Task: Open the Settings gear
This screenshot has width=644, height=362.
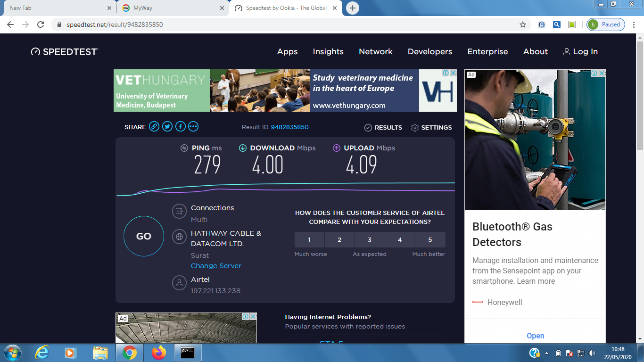Action: pyautogui.click(x=431, y=128)
